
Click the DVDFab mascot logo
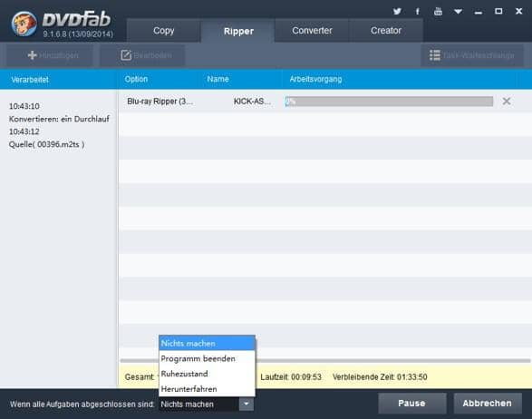click(24, 24)
